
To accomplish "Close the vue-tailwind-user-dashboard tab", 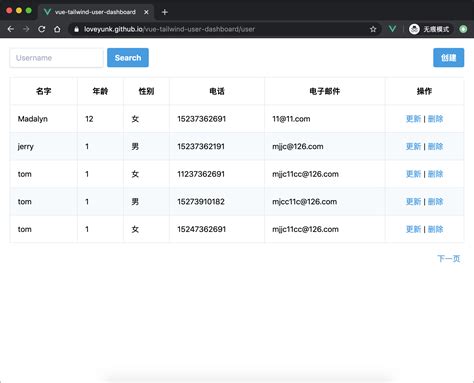I will click(x=146, y=12).
